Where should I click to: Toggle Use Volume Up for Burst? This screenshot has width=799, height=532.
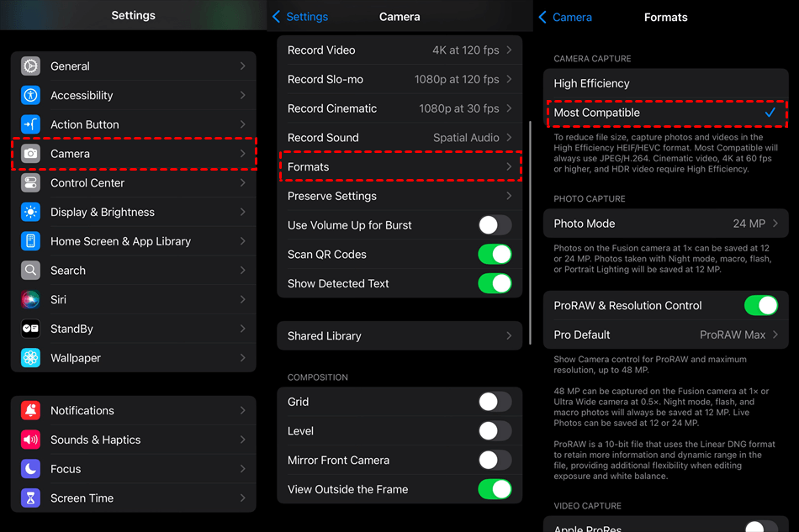(x=495, y=225)
